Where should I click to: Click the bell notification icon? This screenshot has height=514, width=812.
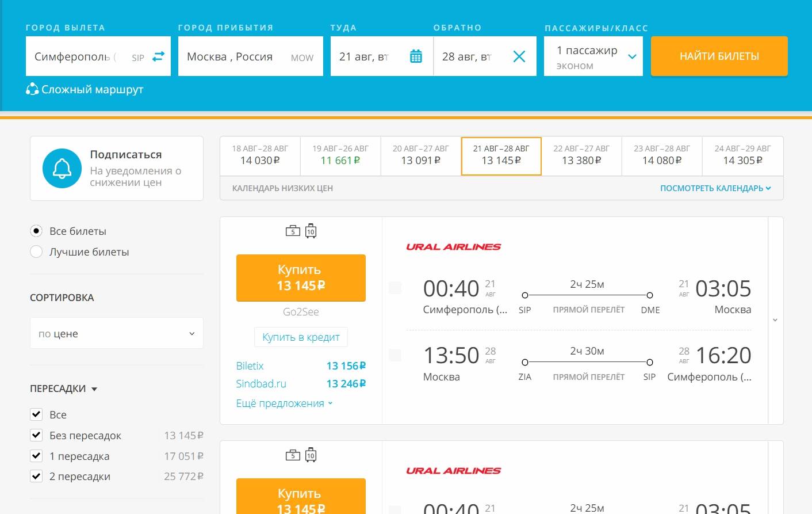(62, 168)
